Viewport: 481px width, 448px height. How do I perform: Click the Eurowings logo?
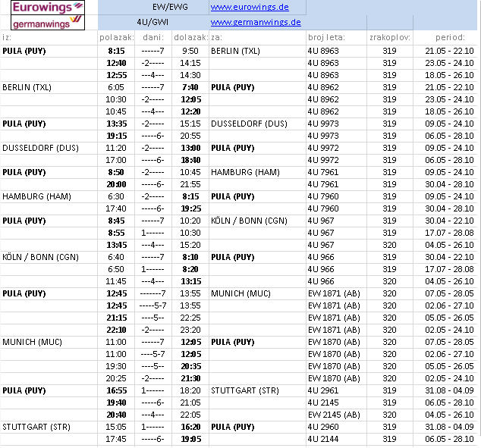[48, 8]
